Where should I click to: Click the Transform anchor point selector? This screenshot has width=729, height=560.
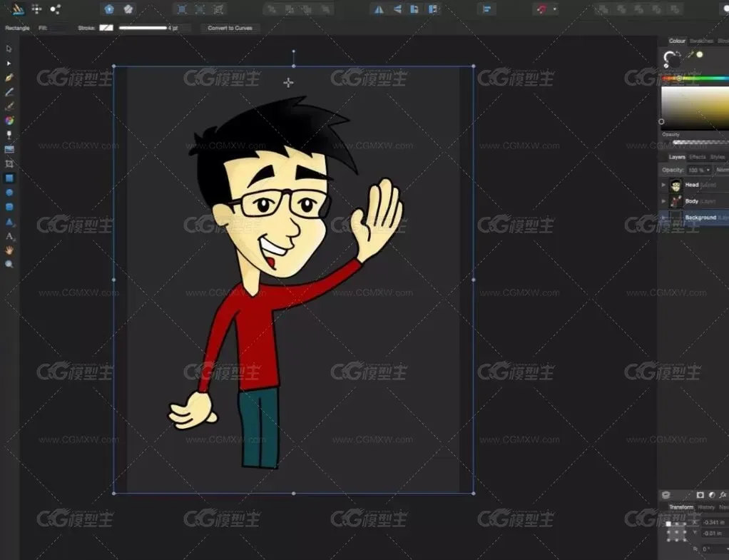click(676, 531)
